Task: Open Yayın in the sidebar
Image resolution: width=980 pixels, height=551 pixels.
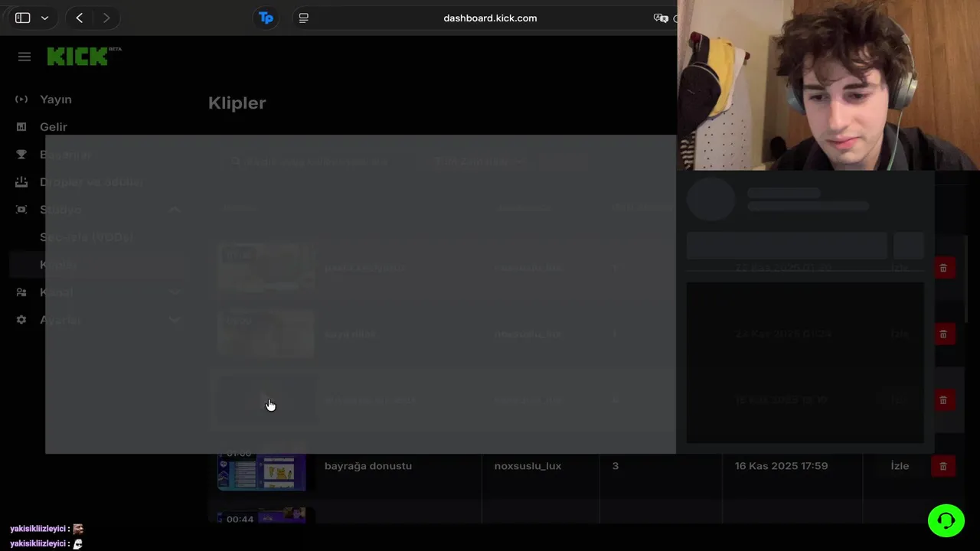Action: click(56, 99)
